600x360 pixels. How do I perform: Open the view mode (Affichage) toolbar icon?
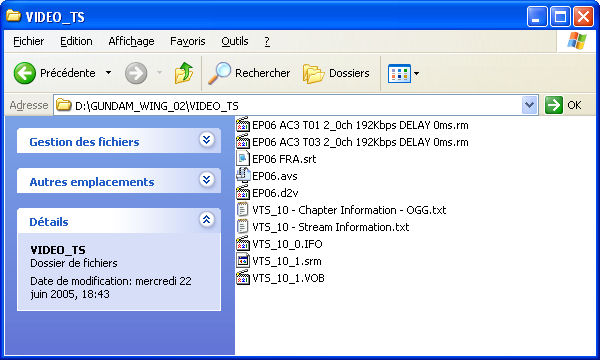[x=399, y=73]
